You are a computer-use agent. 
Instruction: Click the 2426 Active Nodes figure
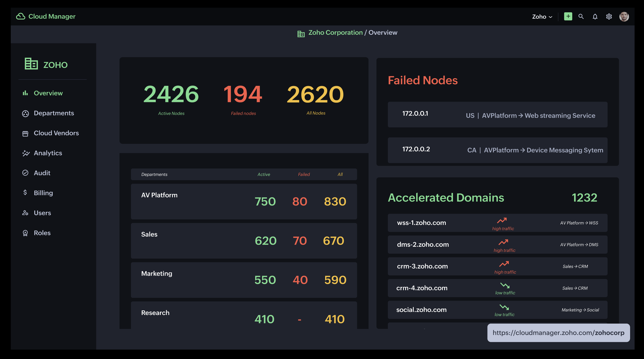(171, 94)
